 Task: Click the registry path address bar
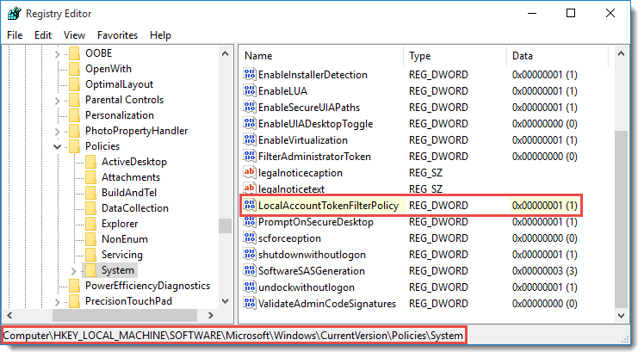click(x=234, y=336)
